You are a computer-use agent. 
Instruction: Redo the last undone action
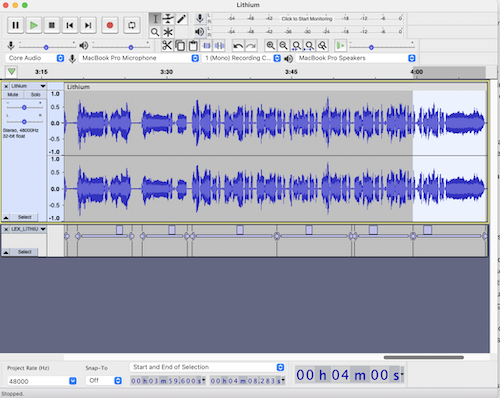click(251, 45)
